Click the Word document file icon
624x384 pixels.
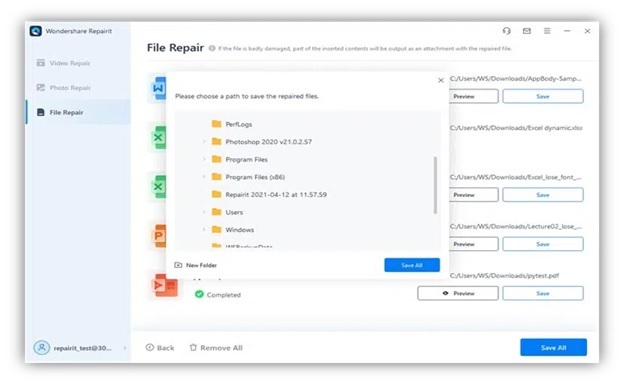pos(158,88)
